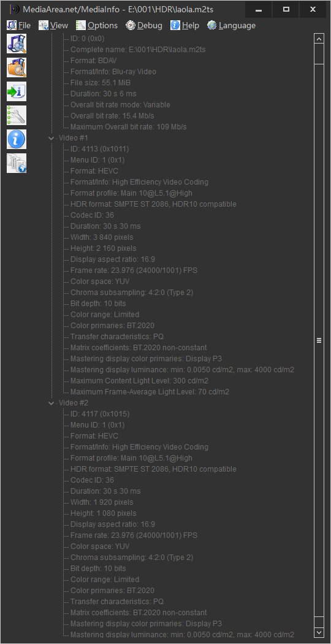Viewport: 331px width, 644px height.
Task: Open Preferences via the wrench icon
Action: tap(17, 115)
